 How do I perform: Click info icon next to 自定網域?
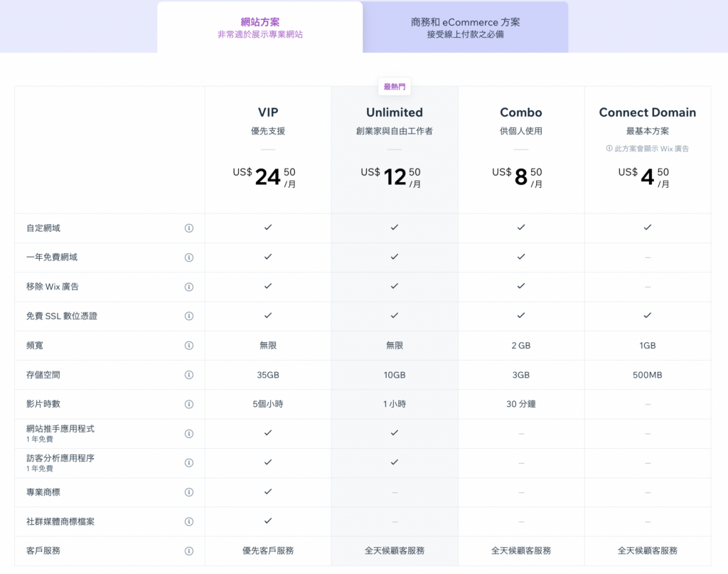tap(189, 228)
